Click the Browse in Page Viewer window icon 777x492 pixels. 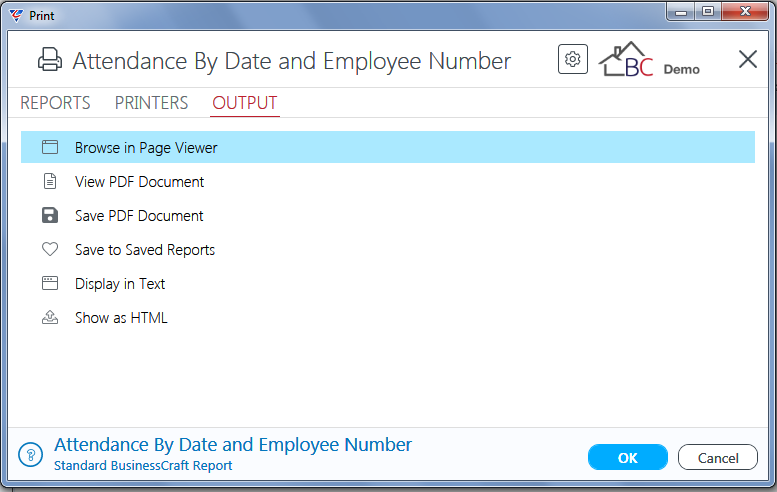click(x=50, y=147)
